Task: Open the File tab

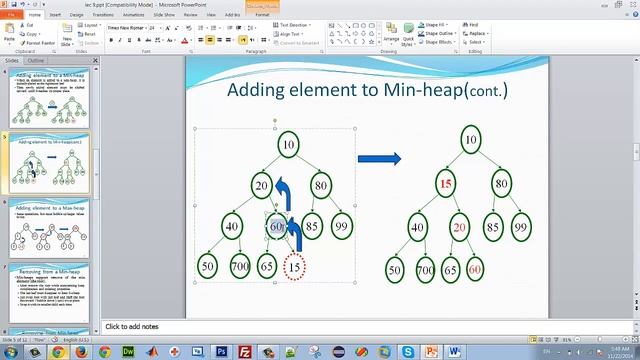Action: [11, 15]
